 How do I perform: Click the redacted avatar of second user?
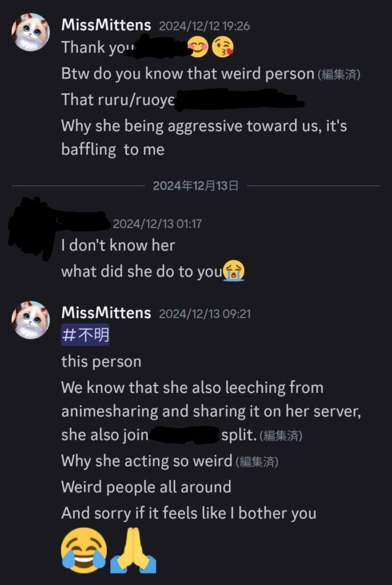point(31,229)
